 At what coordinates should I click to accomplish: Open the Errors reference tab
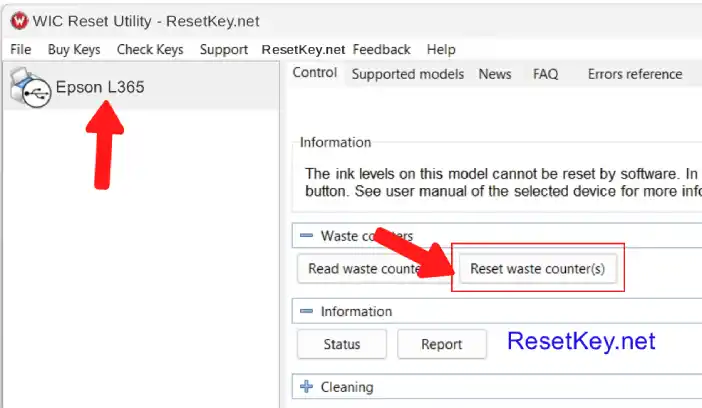(634, 74)
